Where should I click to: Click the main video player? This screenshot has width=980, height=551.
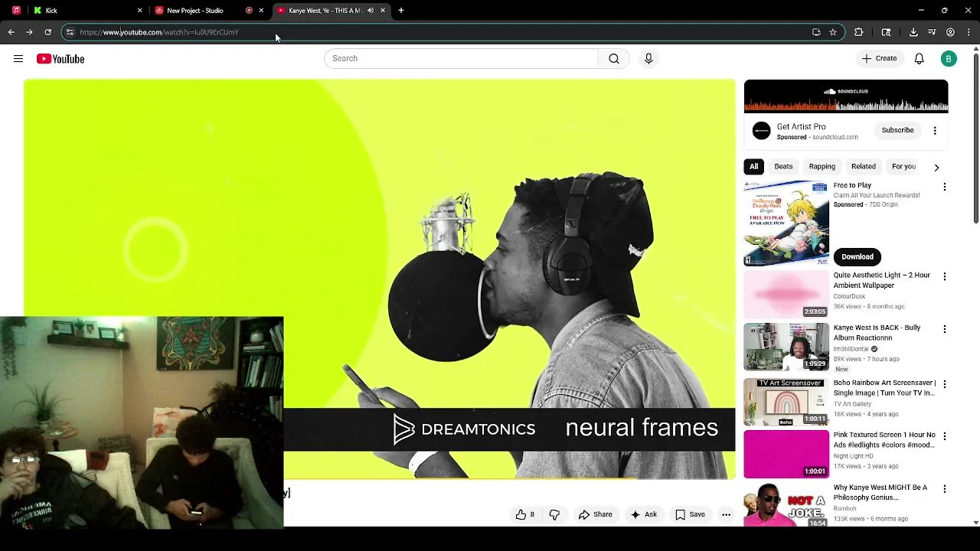(380, 279)
